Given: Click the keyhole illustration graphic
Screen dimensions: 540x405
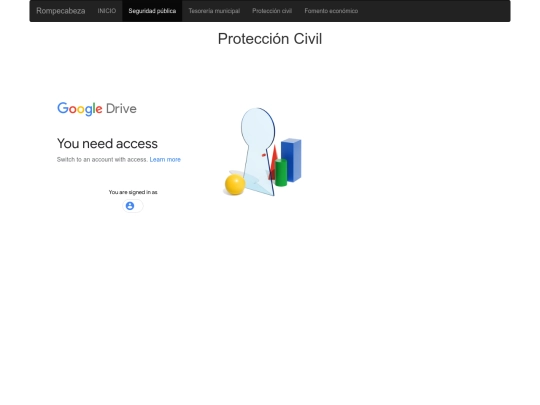Looking at the screenshot, I should (x=258, y=152).
